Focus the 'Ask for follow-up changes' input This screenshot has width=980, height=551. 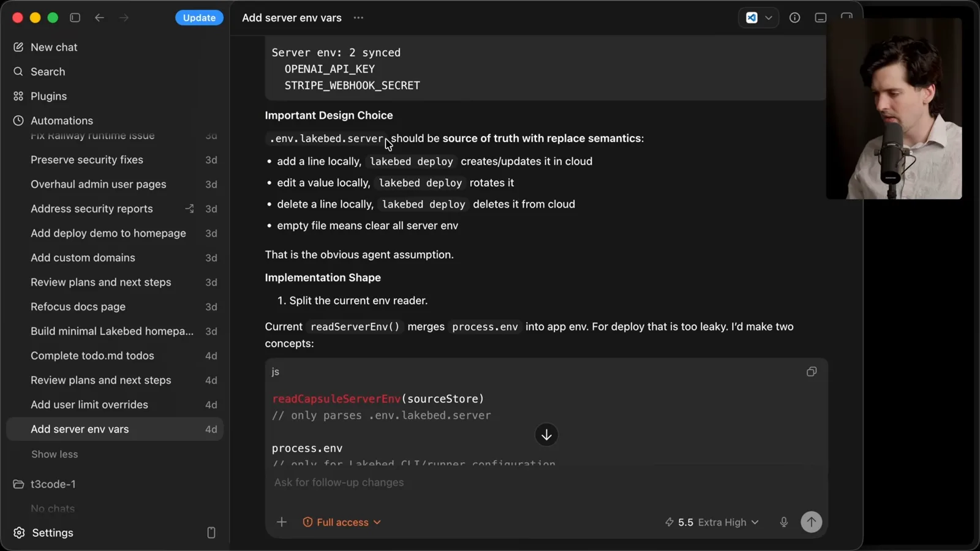tap(545, 482)
